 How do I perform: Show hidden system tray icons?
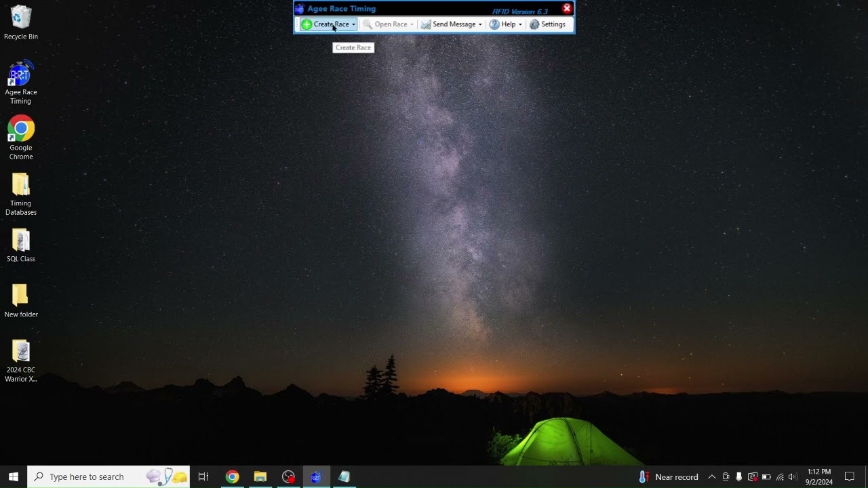point(711,476)
